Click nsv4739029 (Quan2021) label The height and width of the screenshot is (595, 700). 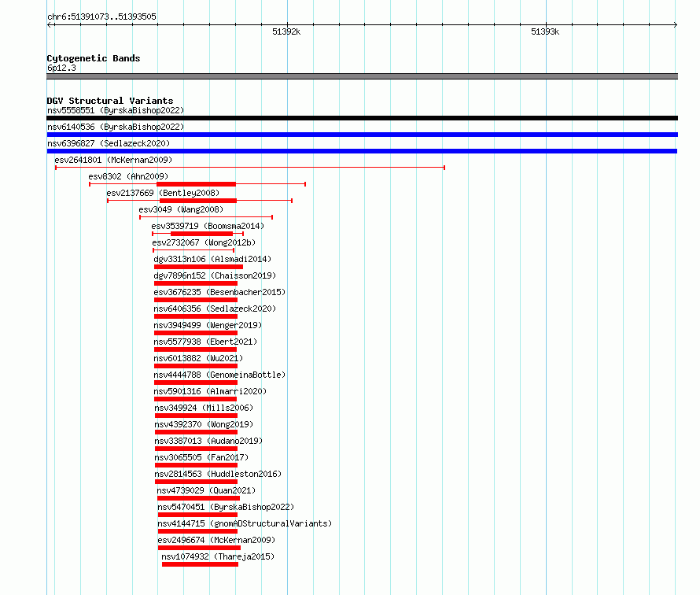coord(206,490)
